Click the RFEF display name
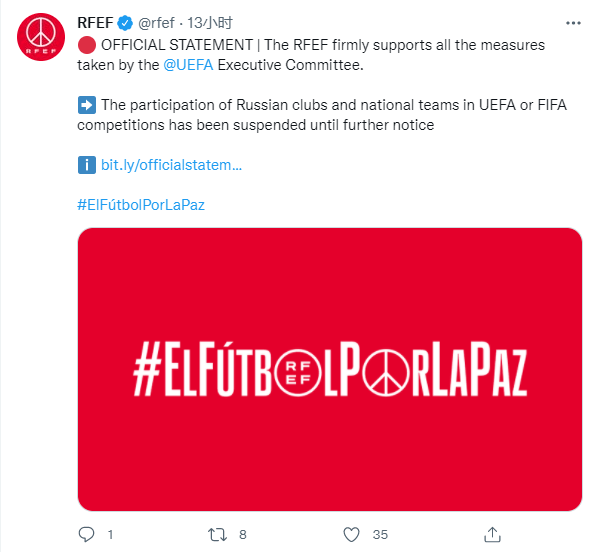Image resolution: width=597 pixels, height=552 pixels. click(95, 23)
